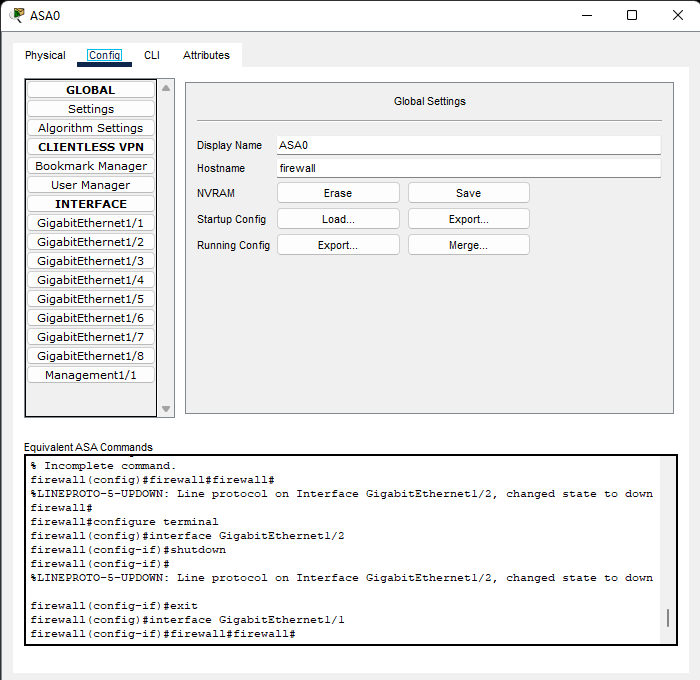700x680 pixels.
Task: Configure GigabitEthernet1/1 interface
Action: (x=91, y=223)
